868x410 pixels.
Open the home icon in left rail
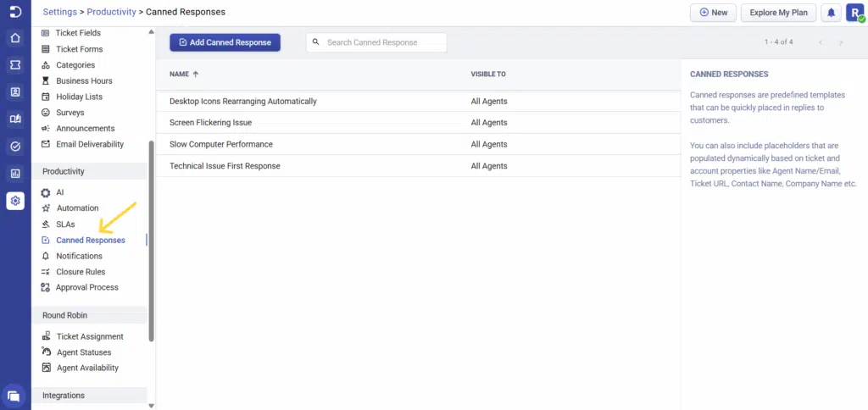pos(15,38)
